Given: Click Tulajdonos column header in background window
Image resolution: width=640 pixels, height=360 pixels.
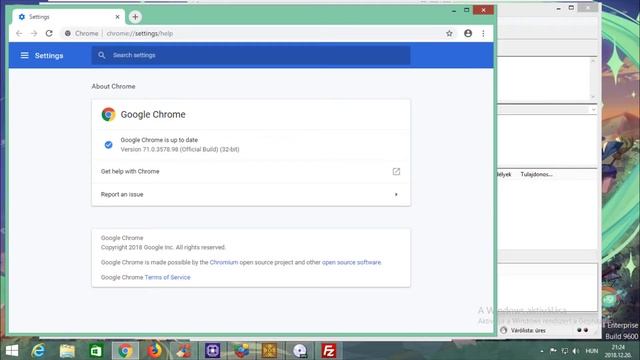Looking at the screenshot, I should [536, 174].
